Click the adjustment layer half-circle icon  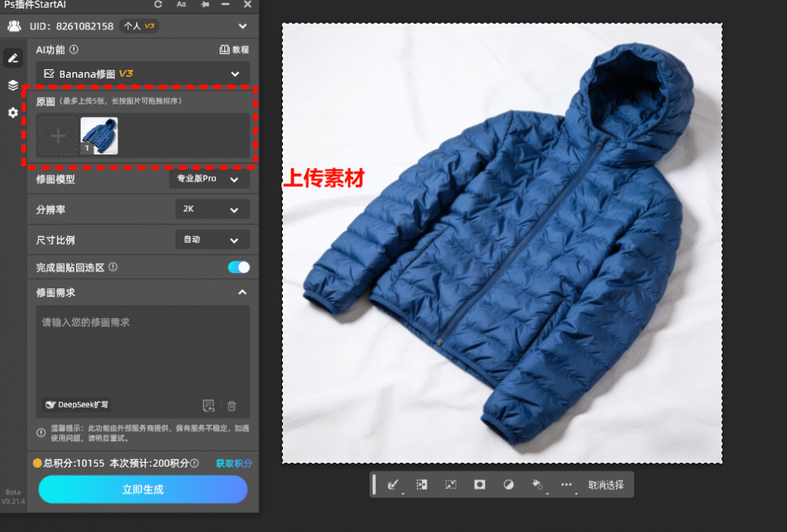[x=508, y=485]
